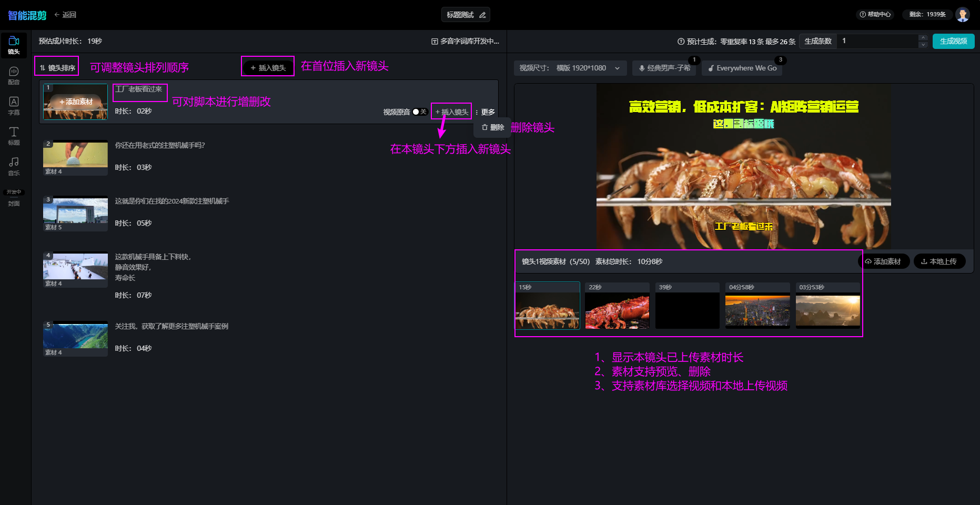The height and width of the screenshot is (505, 980).
Task: Click 预估成片时长 19秒 label
Action: (70, 41)
